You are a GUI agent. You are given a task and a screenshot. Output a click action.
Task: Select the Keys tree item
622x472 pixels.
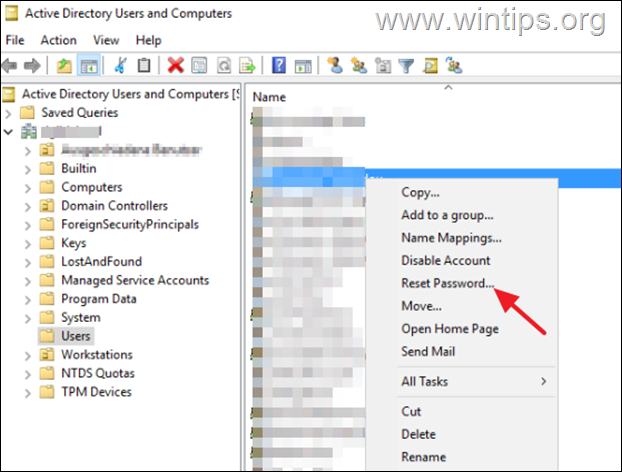73,243
